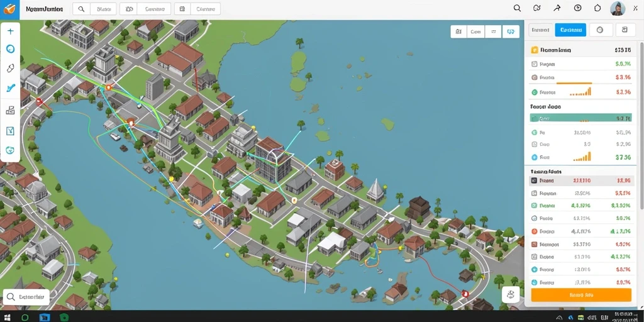Open search via magnifier at top-right header

click(x=518, y=8)
